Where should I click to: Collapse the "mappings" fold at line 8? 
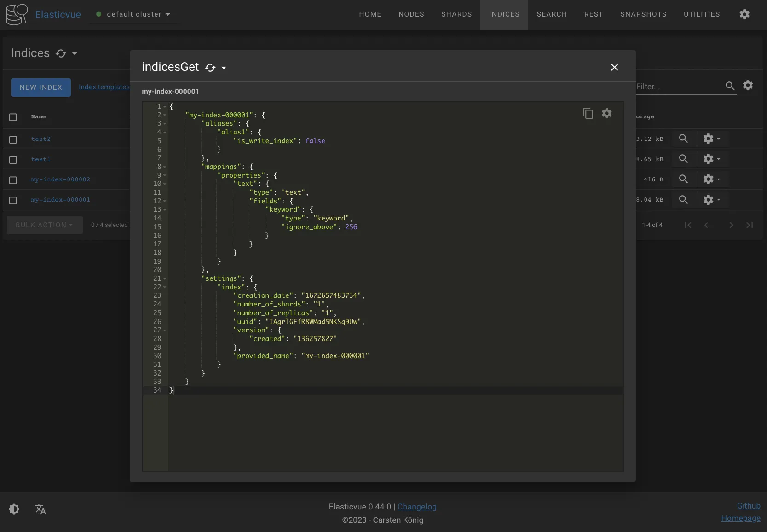click(x=165, y=167)
